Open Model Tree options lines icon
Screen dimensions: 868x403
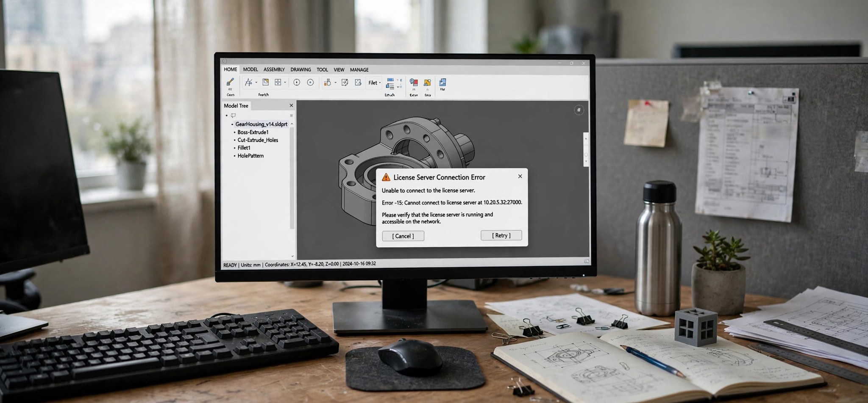pos(291,115)
